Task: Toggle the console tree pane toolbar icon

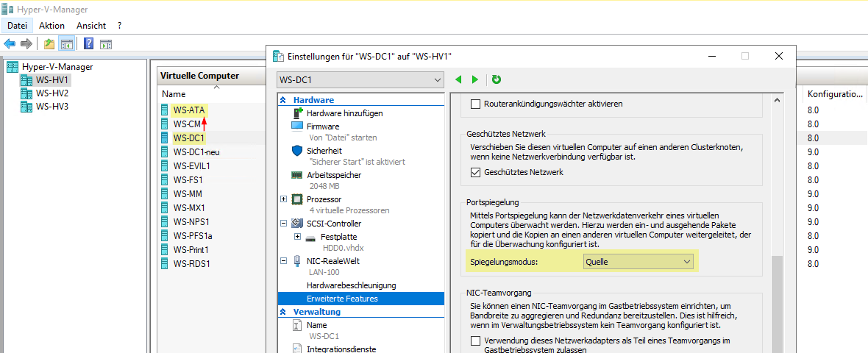Action: coord(66,43)
